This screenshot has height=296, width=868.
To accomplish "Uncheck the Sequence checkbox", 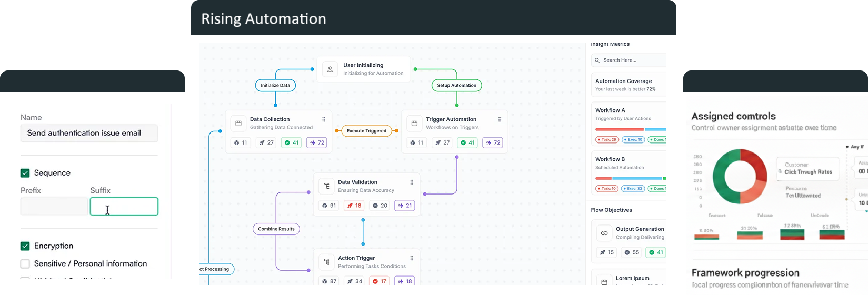I will tap(25, 173).
